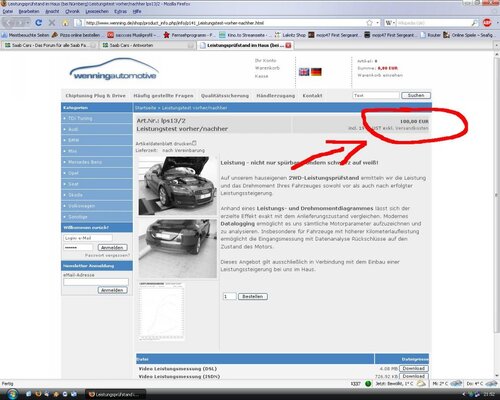Click the Suchen search button
The image size is (500, 400).
pos(416,95)
